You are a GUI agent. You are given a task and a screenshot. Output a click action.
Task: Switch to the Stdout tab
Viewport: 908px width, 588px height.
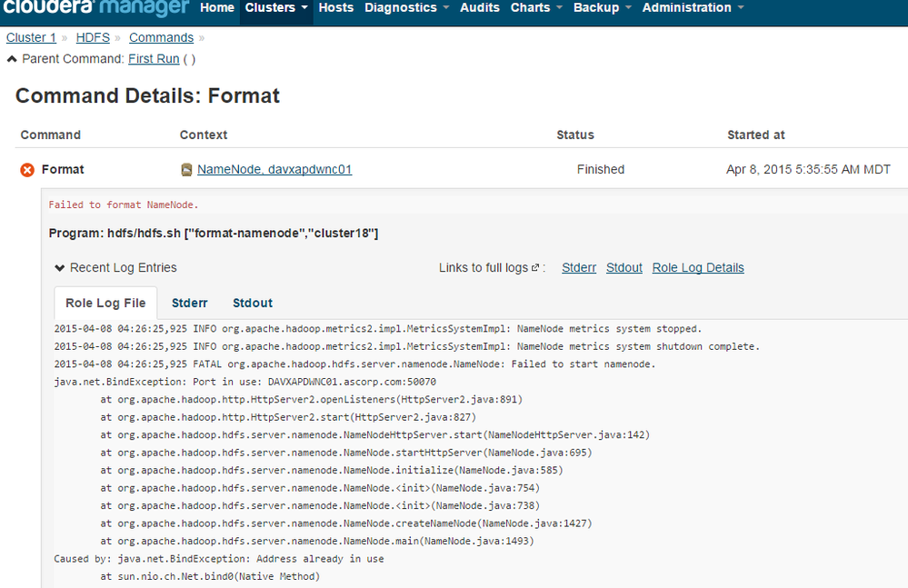coord(253,304)
